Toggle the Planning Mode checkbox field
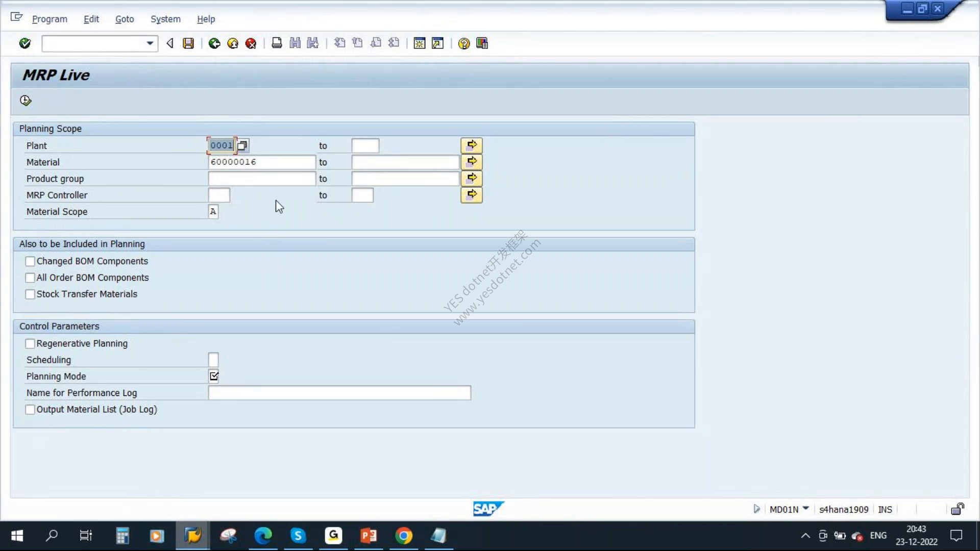Image resolution: width=980 pixels, height=551 pixels. [x=214, y=377]
